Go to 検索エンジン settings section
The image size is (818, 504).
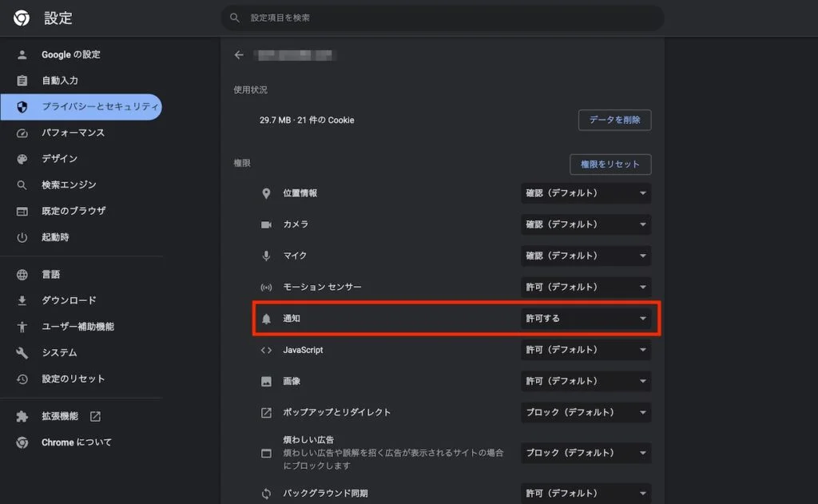pos(69,185)
